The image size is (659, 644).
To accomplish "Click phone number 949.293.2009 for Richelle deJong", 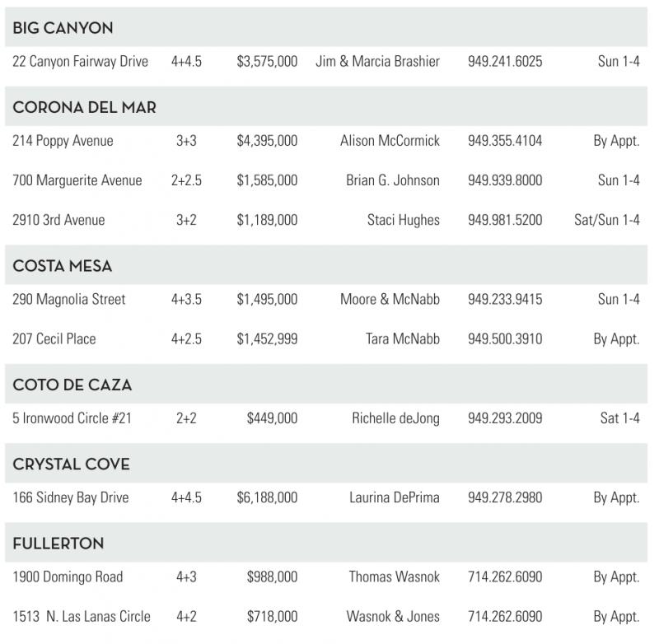I will 504,418.
